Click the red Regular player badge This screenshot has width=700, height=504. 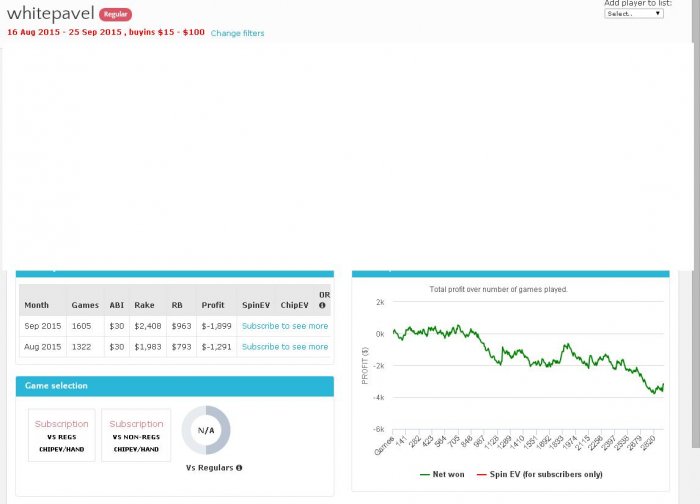coord(115,14)
